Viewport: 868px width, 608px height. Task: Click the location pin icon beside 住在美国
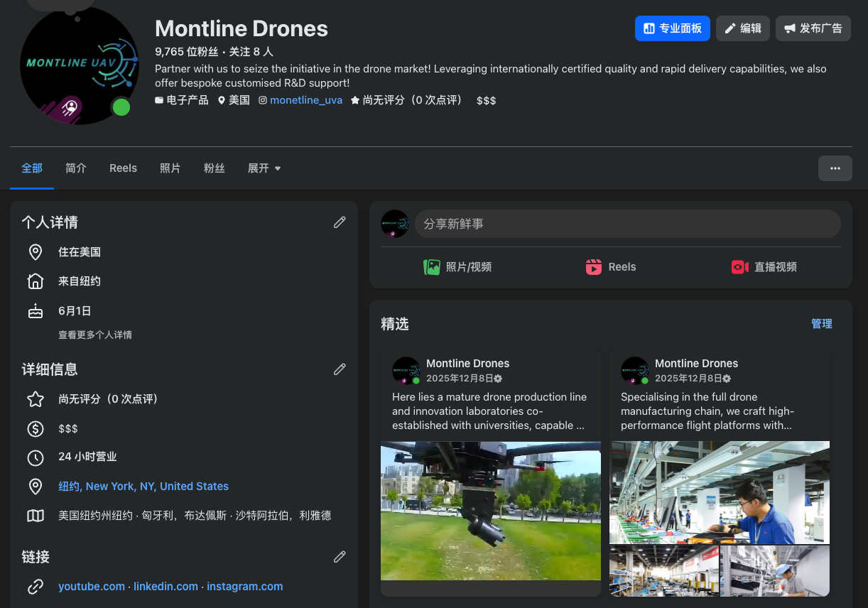coord(36,252)
